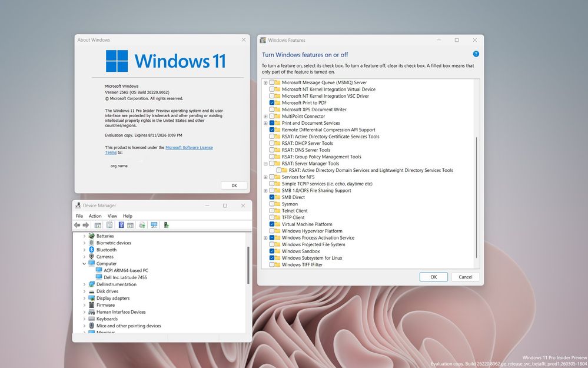Click the Forward arrow in Device Manager toolbar
Viewport: 588px width, 368px height.
click(x=86, y=225)
